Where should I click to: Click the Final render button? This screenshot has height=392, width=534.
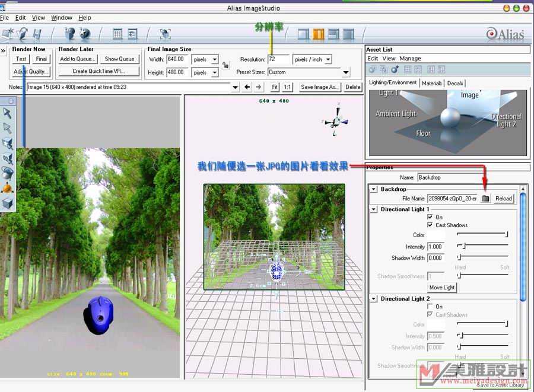tap(41, 59)
